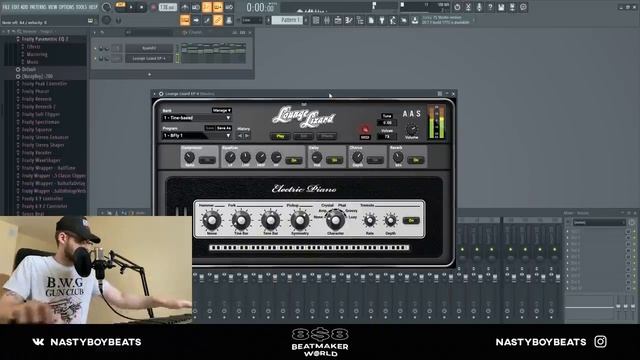Toggle the highlighted overdub blend recording icon

(x=218, y=7)
